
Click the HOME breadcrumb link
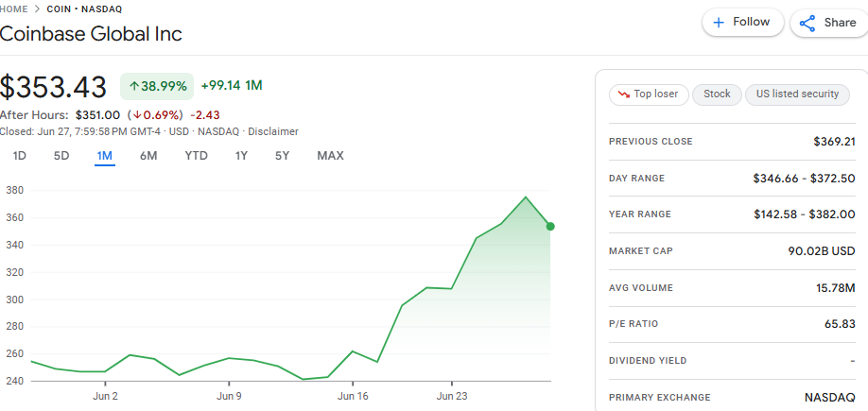click(x=13, y=9)
